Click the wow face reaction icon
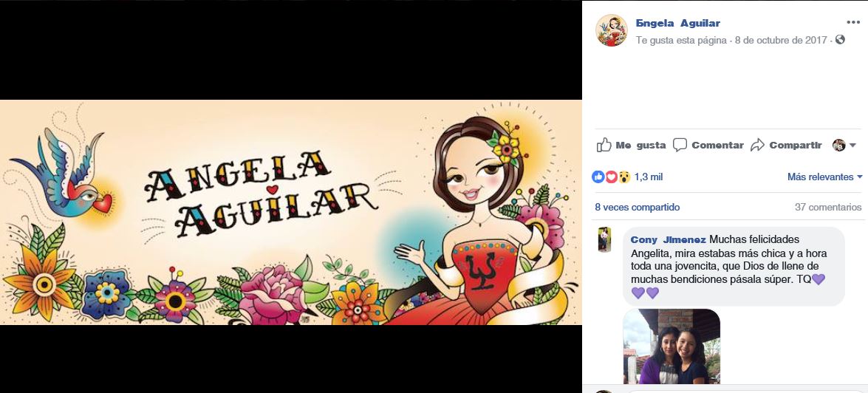Screen dimensions: 868x393 tap(624, 177)
